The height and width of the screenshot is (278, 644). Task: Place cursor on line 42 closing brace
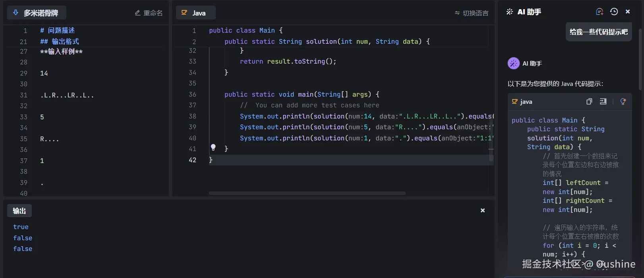coord(211,160)
